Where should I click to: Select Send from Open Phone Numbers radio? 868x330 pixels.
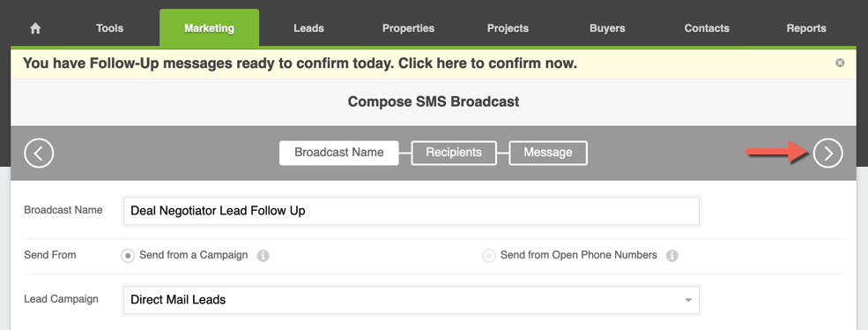pyautogui.click(x=488, y=256)
